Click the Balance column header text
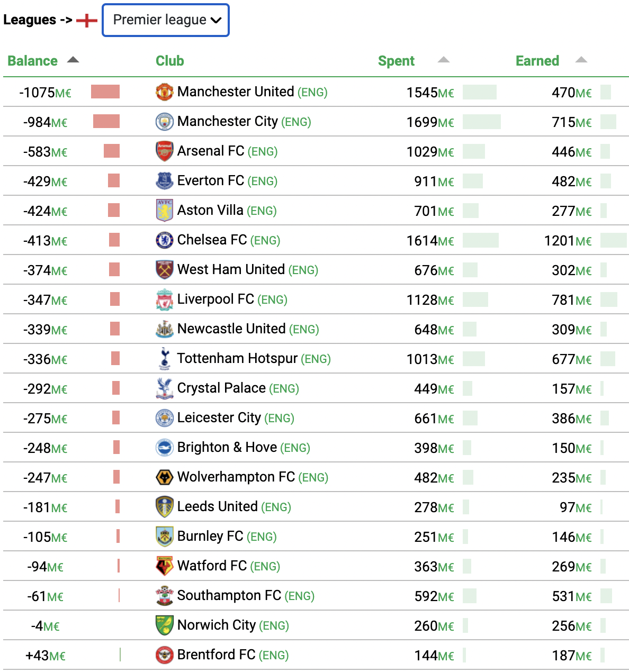629x672 pixels. (x=32, y=61)
